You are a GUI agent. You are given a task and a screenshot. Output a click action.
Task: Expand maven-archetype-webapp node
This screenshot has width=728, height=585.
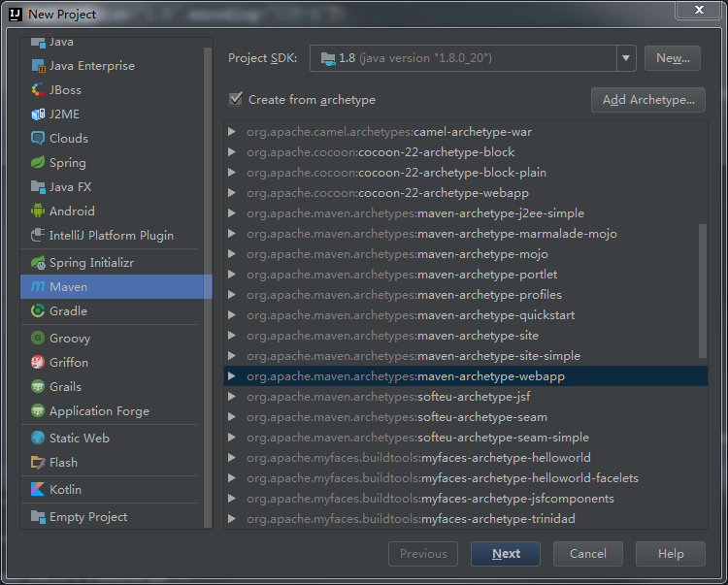(x=232, y=375)
